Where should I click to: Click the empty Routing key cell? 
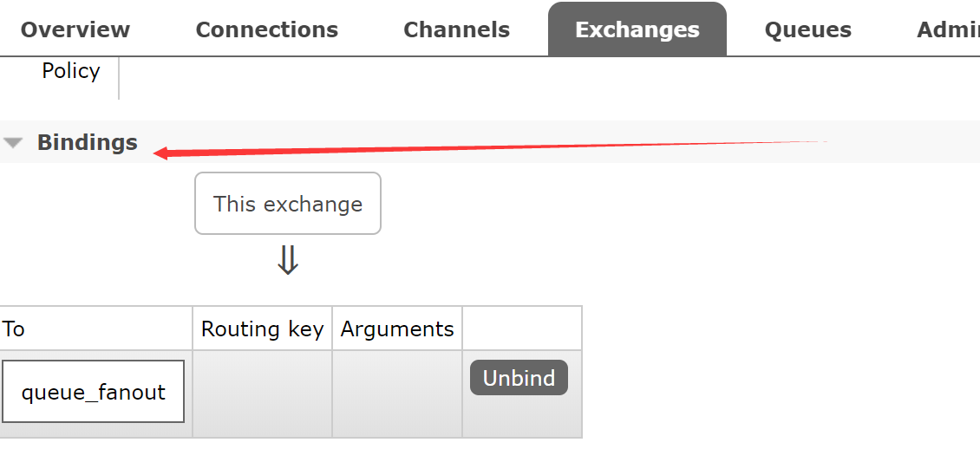262,394
